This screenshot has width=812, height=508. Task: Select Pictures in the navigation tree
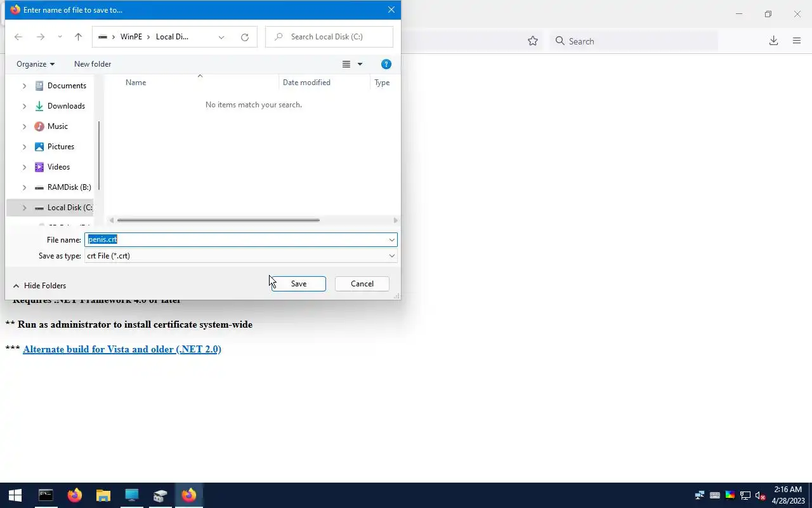click(x=61, y=147)
